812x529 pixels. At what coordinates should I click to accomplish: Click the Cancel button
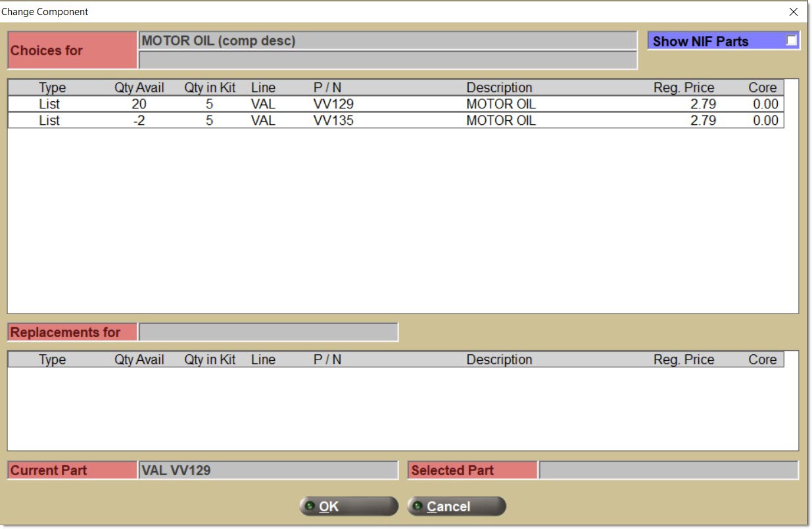456,506
